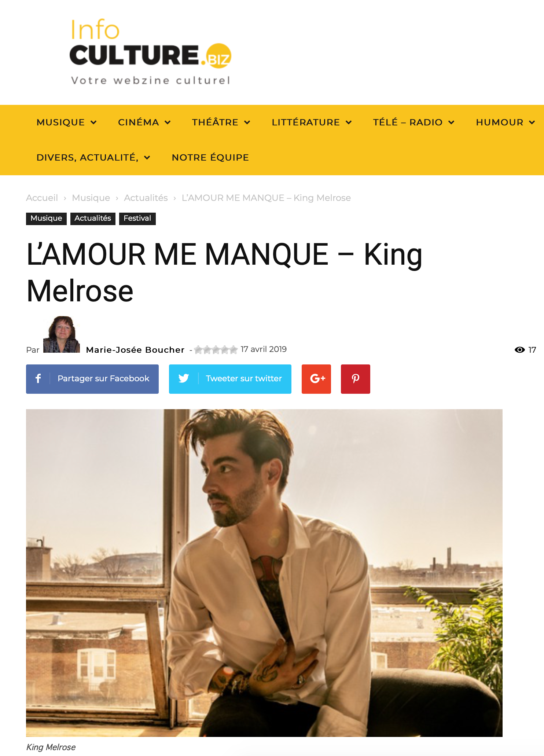This screenshot has width=544, height=756.
Task: Open the Actualités category tag
Action: pyautogui.click(x=93, y=219)
